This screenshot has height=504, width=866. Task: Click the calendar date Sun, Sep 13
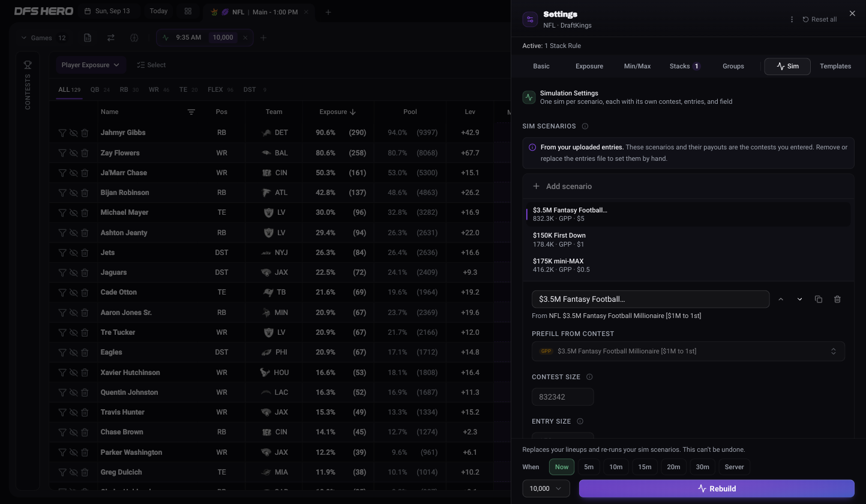(107, 11)
